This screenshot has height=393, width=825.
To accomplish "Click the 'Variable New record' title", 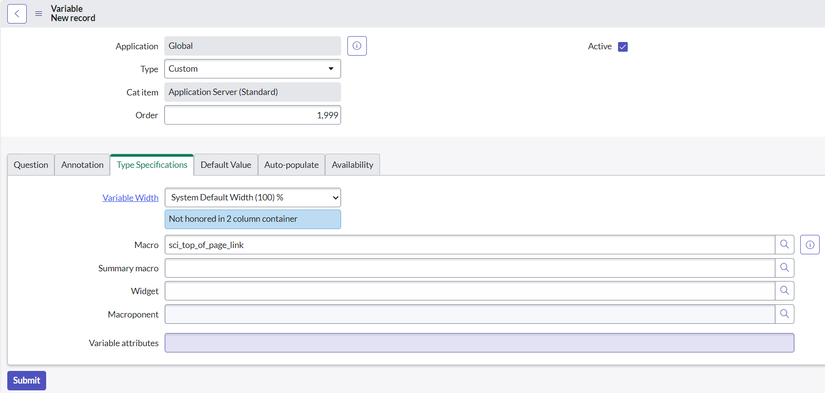I will click(73, 13).
